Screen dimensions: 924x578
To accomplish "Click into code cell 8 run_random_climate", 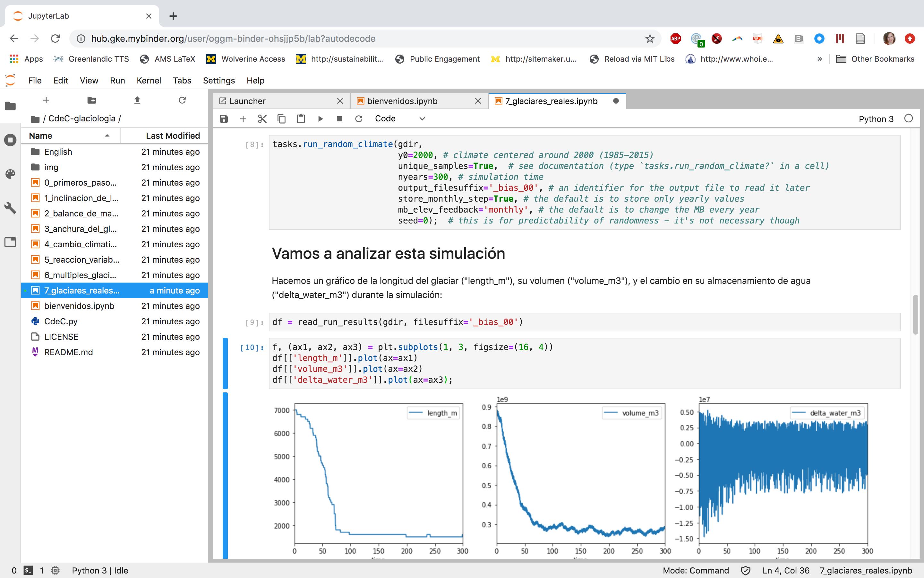I will 584,182.
